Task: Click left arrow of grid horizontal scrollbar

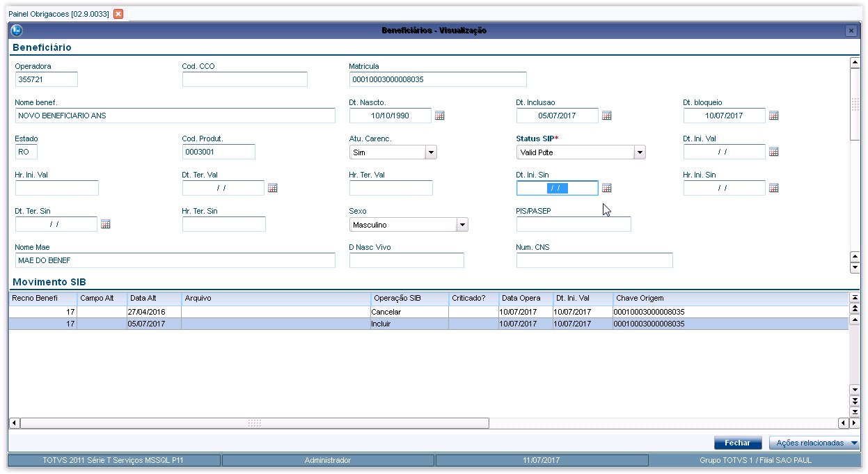Action: 14,423
